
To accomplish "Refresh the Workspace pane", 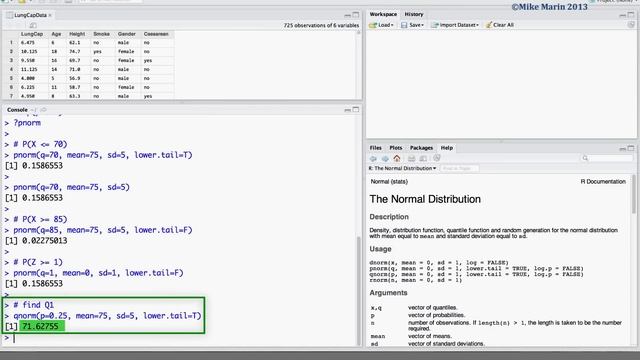I will point(631,25).
